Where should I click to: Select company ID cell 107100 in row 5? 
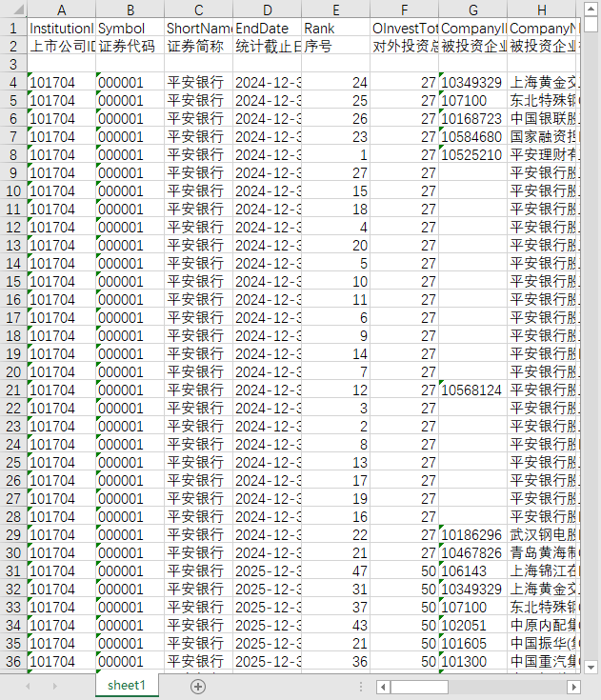[x=472, y=100]
